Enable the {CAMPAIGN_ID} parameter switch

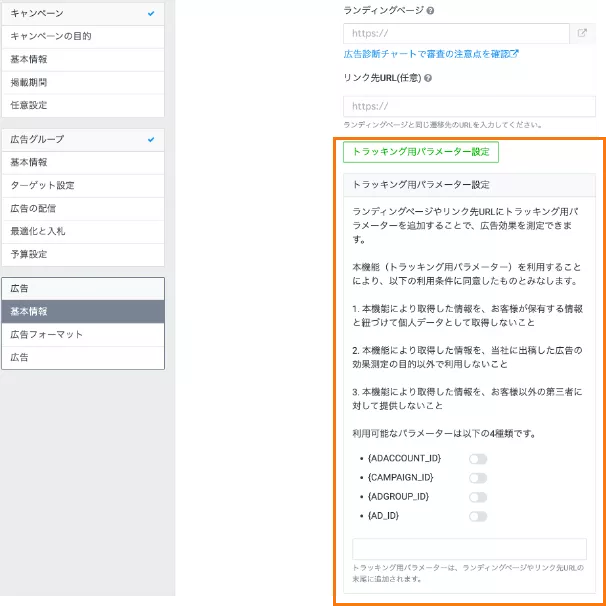pos(478,478)
